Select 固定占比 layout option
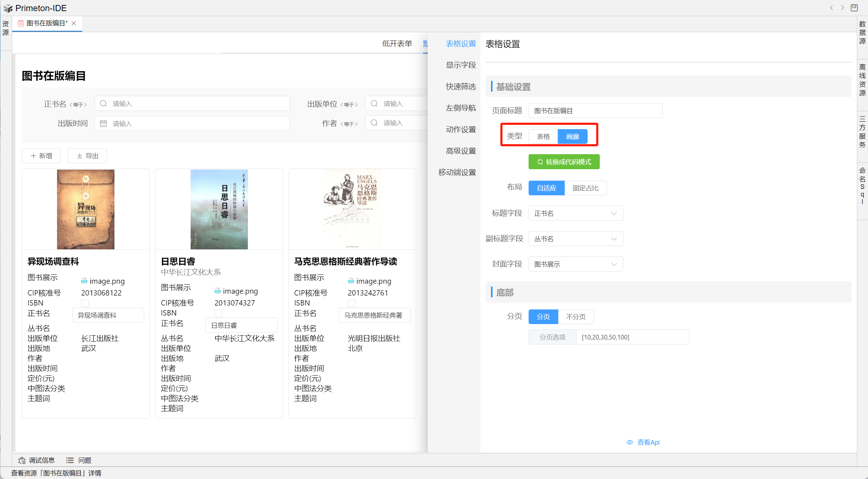This screenshot has width=868, height=479. [585, 188]
